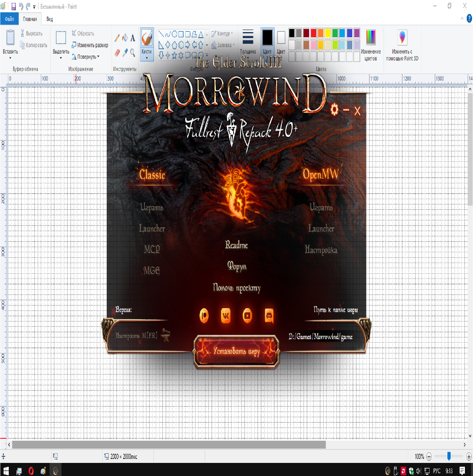Open the Вставить paste dropdown arrow
Image resolution: width=476 pixels, height=476 pixels.
[x=10, y=58]
